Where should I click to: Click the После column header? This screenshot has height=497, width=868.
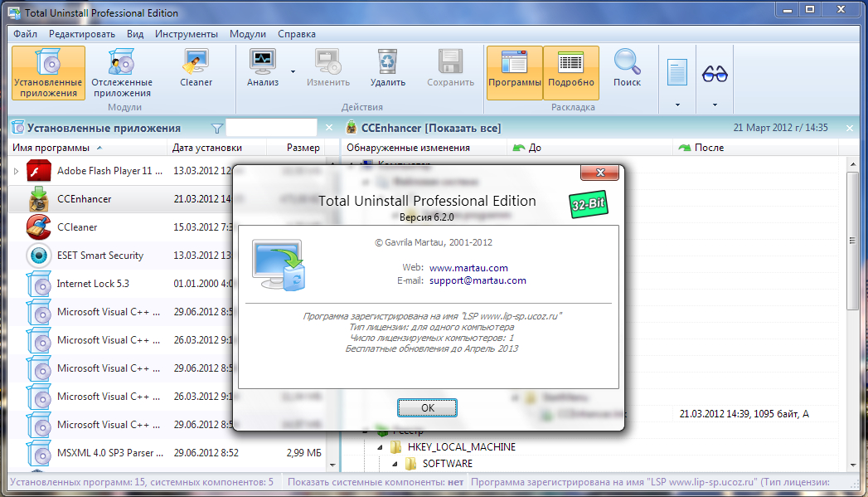(755, 148)
